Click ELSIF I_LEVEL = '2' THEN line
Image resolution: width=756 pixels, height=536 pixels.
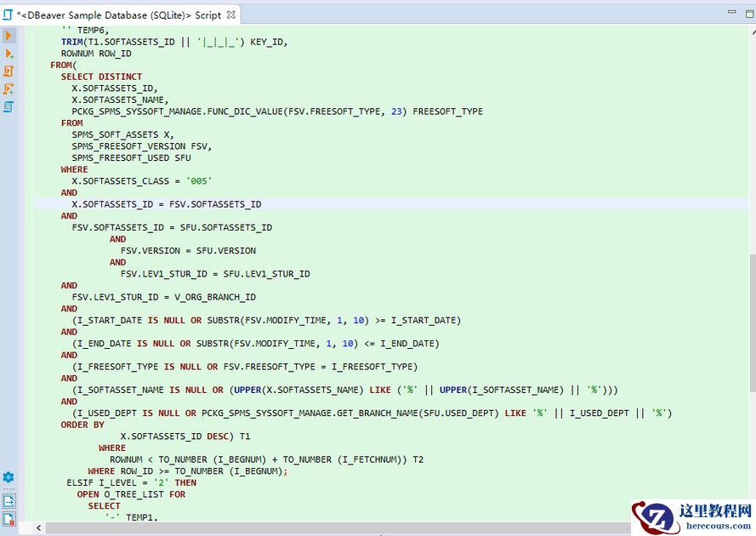click(131, 482)
